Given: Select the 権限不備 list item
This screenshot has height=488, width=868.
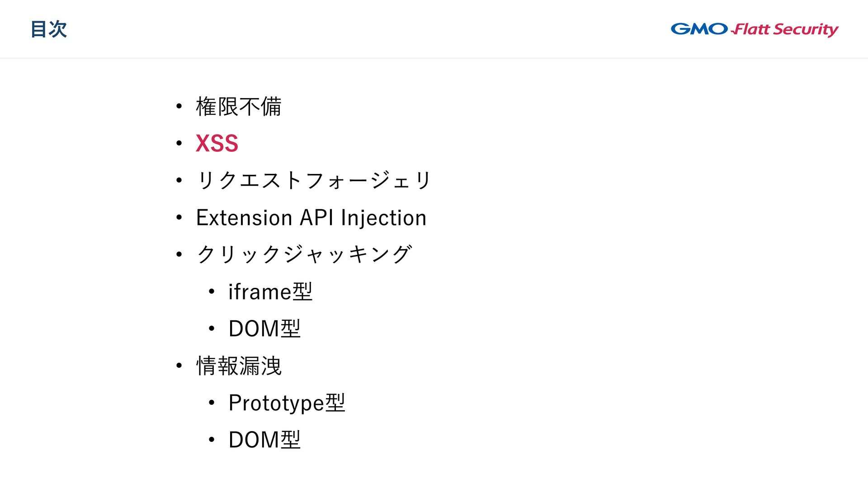Looking at the screenshot, I should click(239, 107).
